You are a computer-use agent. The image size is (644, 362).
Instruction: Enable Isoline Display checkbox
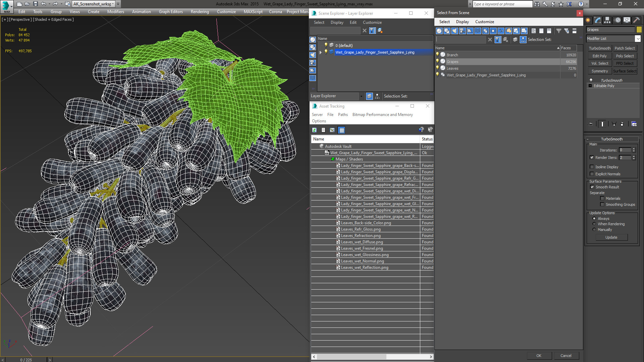[x=592, y=167]
